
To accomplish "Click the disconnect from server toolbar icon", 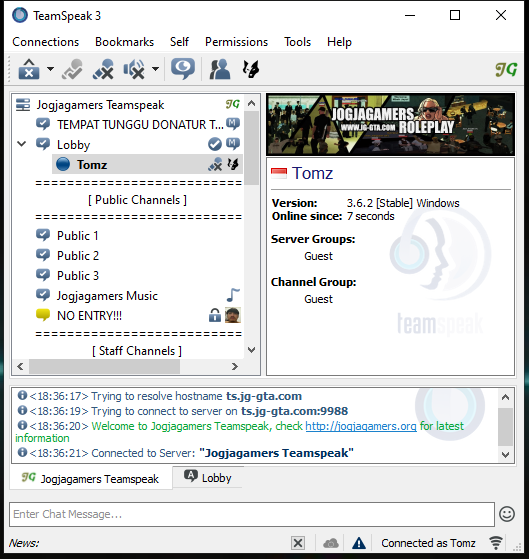I will (29, 69).
